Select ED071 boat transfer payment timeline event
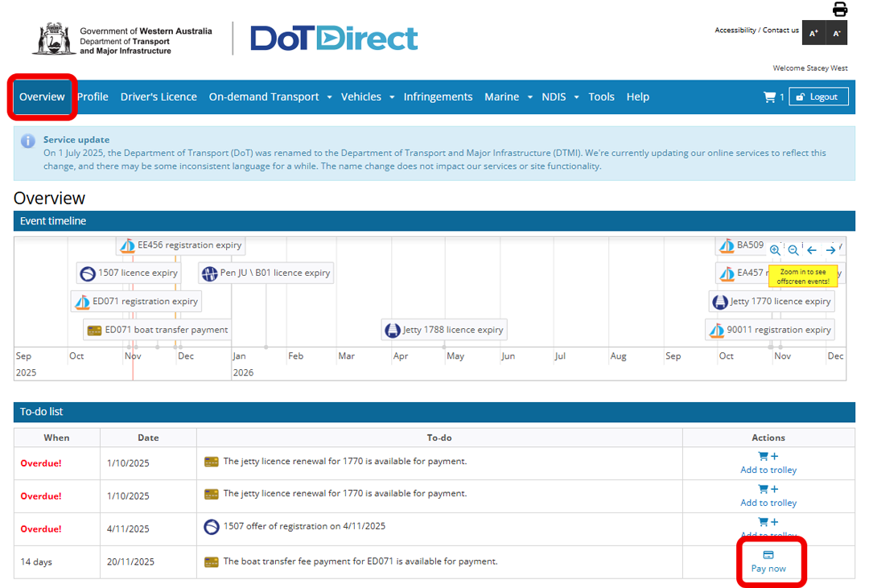 pyautogui.click(x=158, y=331)
